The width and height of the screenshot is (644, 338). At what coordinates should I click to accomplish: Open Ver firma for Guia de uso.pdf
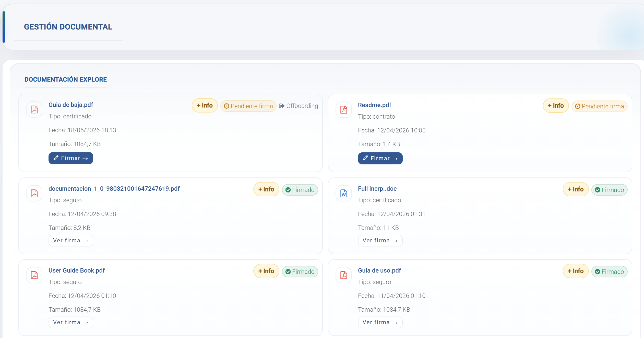click(380, 322)
